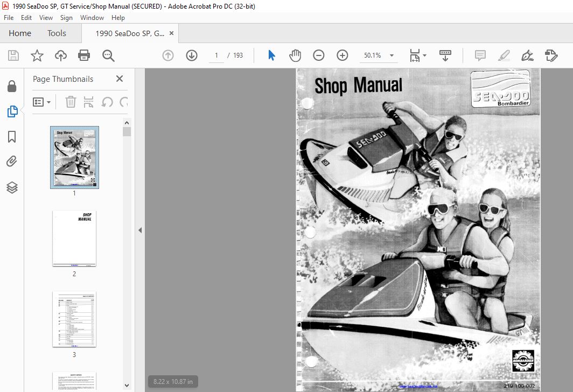Switch to Read mode scrolling icon
573x392 pixels.
coord(445,55)
